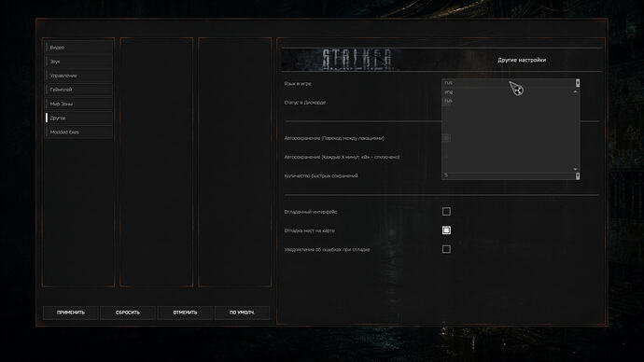This screenshot has height=362, width=644.
Task: Open the Количество быстрых сохранений dropdown arrow
Action: 578,175
